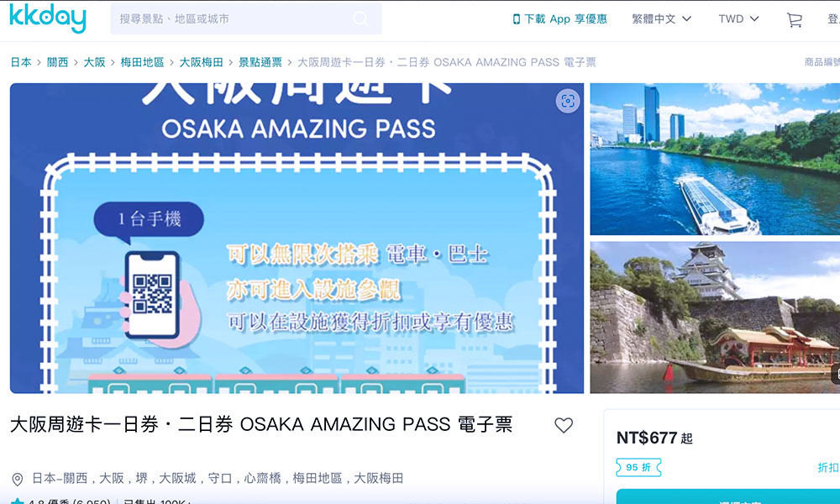The image size is (840, 504).
Task: Open 關西 breadcrumb link
Action: tap(58, 62)
